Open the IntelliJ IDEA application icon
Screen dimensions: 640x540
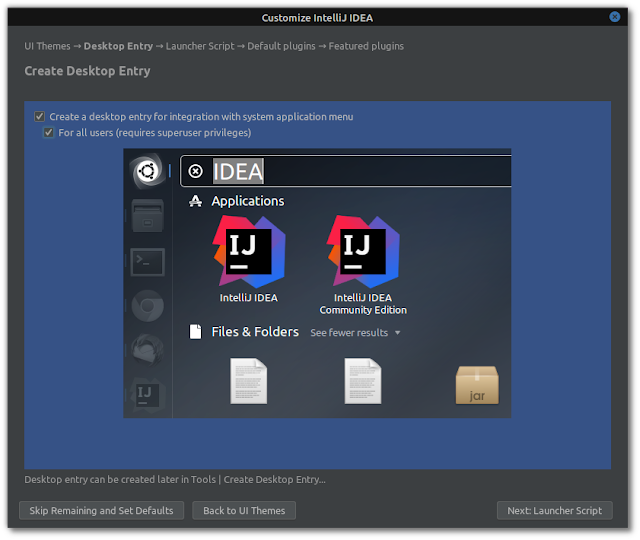[249, 252]
